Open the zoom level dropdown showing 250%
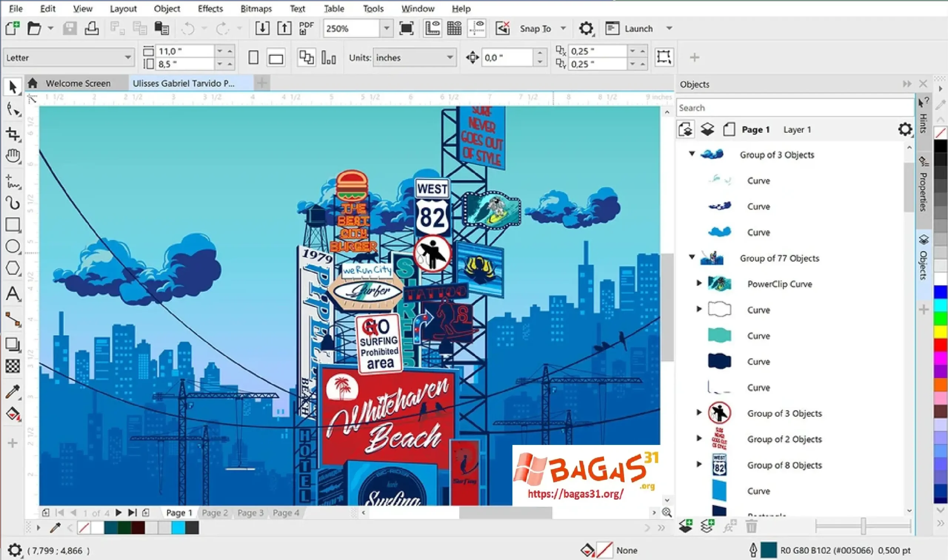Screen dimensions: 948x560 pyautogui.click(x=386, y=28)
